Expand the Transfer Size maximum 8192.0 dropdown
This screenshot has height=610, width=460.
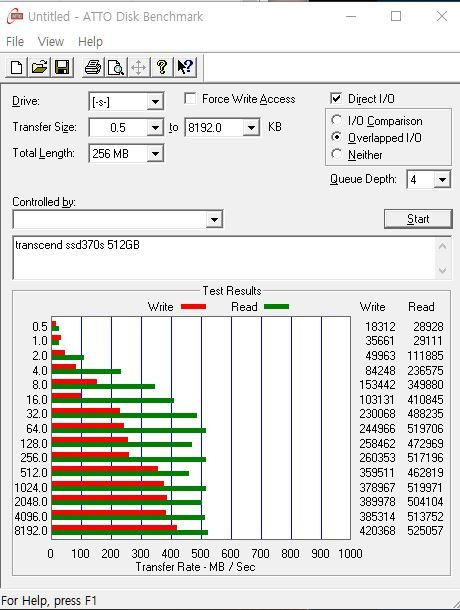(251, 128)
